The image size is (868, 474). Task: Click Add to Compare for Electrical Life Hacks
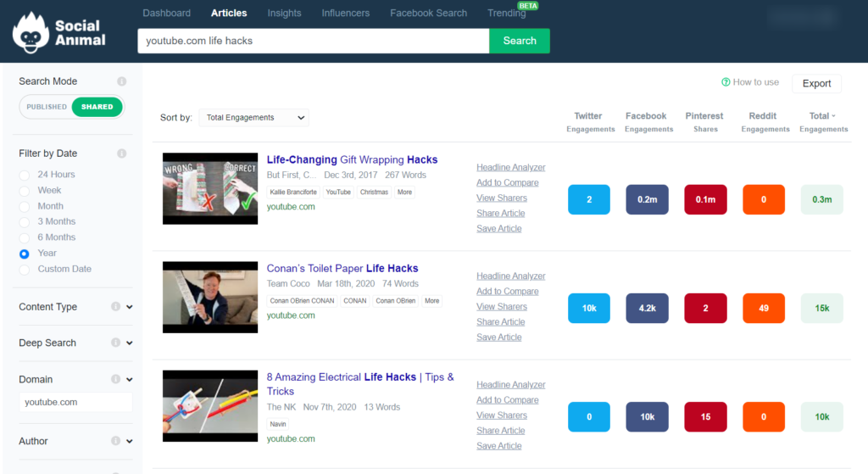click(508, 399)
